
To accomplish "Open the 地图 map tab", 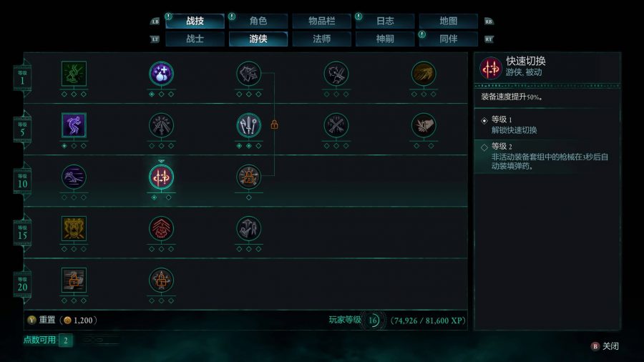I will tap(448, 21).
